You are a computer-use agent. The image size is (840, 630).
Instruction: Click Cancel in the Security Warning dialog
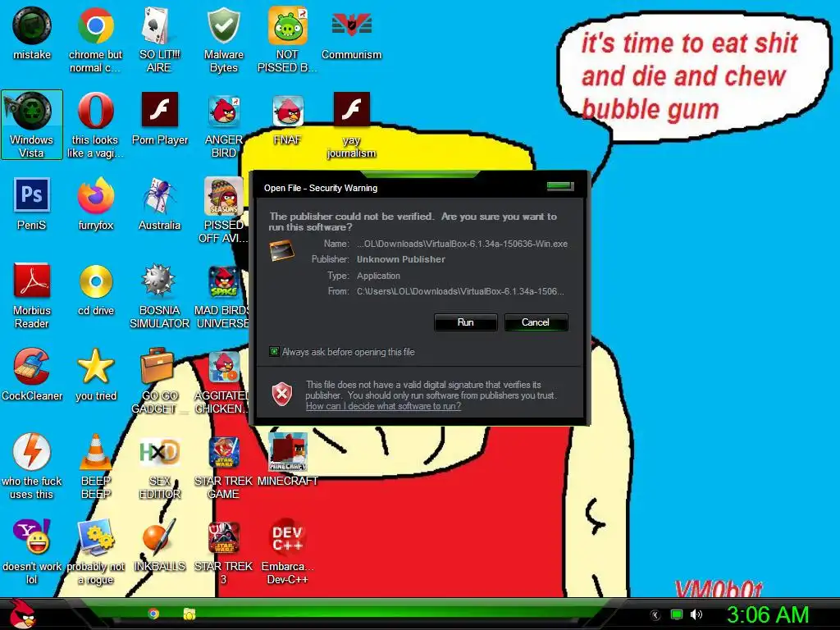(x=536, y=322)
